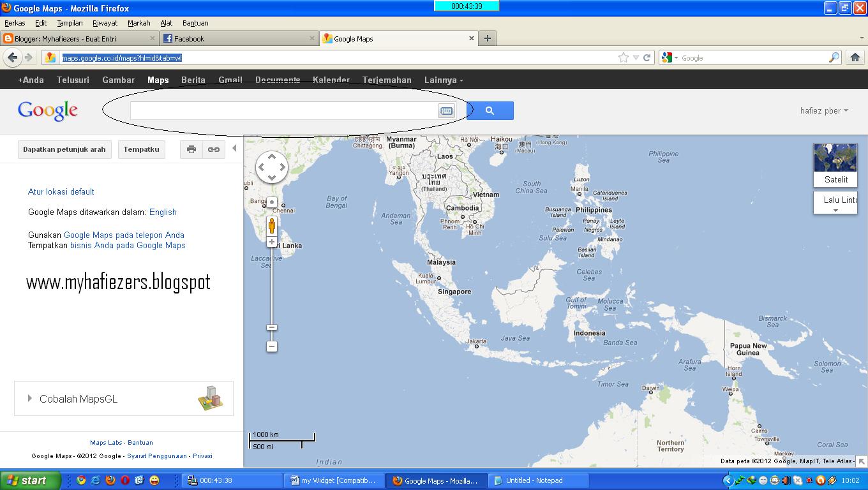Click the Google logo
868x490 pixels.
coord(48,110)
